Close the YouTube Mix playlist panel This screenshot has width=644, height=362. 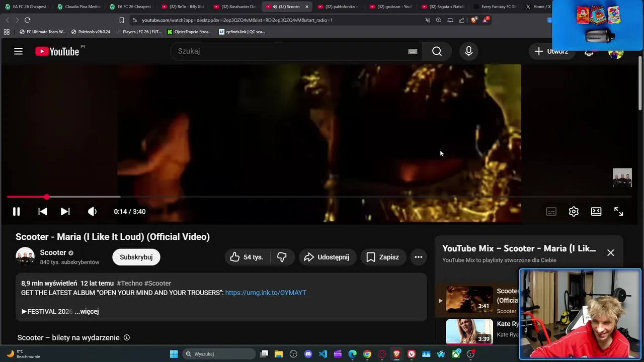point(610,252)
